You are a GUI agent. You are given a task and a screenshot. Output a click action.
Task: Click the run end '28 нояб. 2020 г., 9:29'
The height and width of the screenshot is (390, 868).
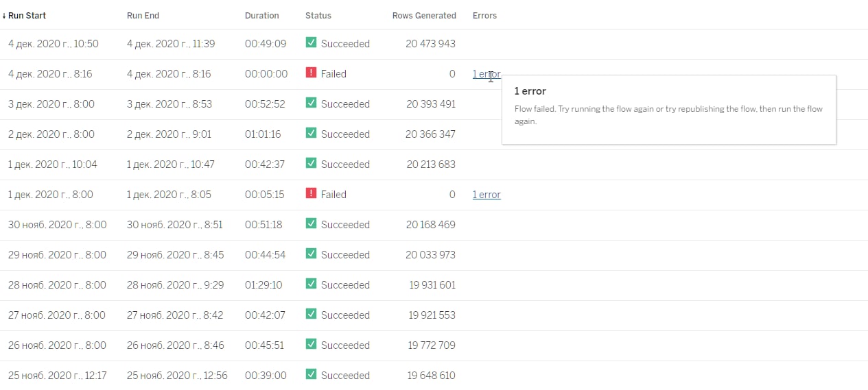pyautogui.click(x=176, y=285)
